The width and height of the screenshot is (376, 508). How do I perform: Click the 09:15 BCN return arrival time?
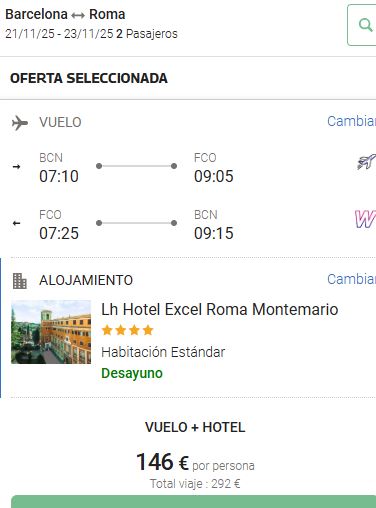pos(214,233)
